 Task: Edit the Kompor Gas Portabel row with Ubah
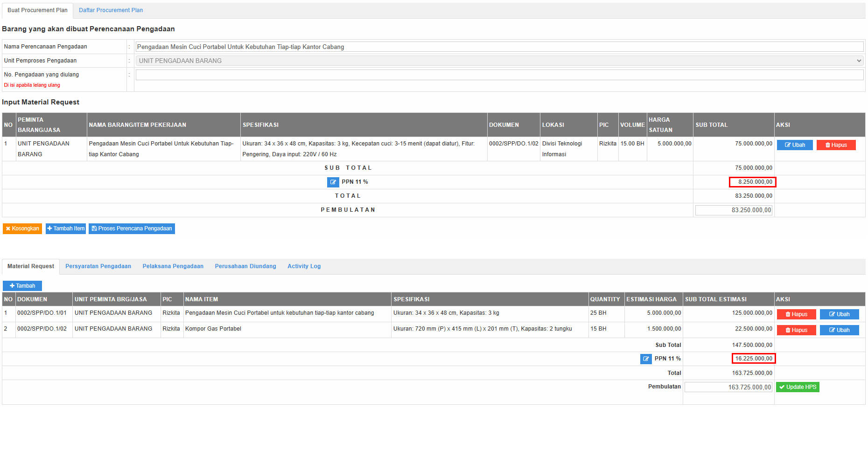coord(839,330)
